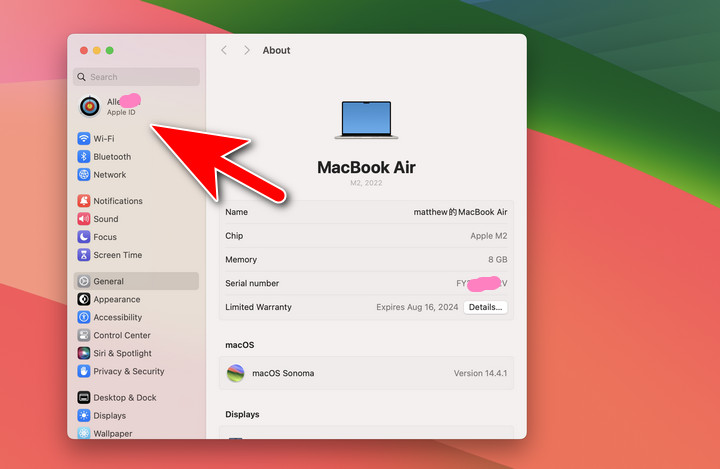Select the Sound sidebar label

tap(106, 219)
